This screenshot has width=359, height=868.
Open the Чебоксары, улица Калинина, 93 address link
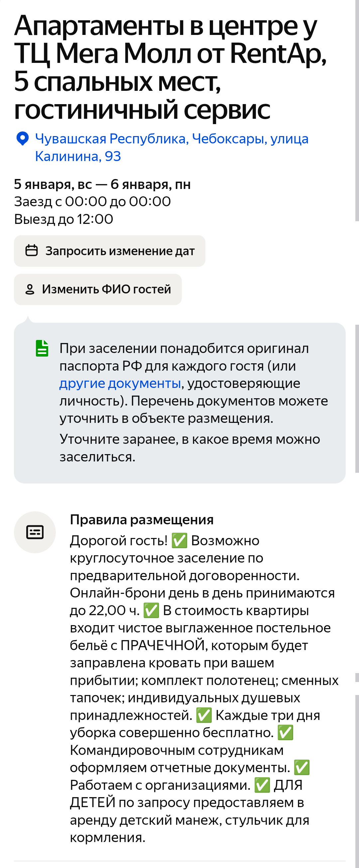[x=172, y=147]
